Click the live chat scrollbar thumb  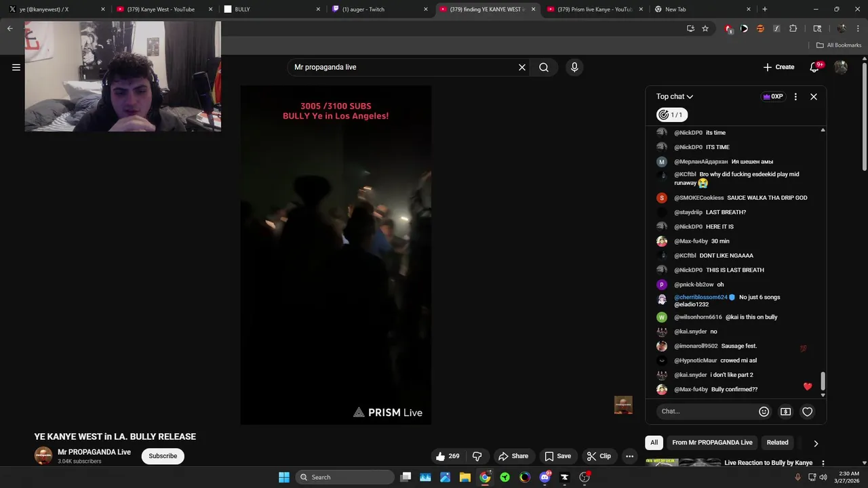pyautogui.click(x=823, y=382)
